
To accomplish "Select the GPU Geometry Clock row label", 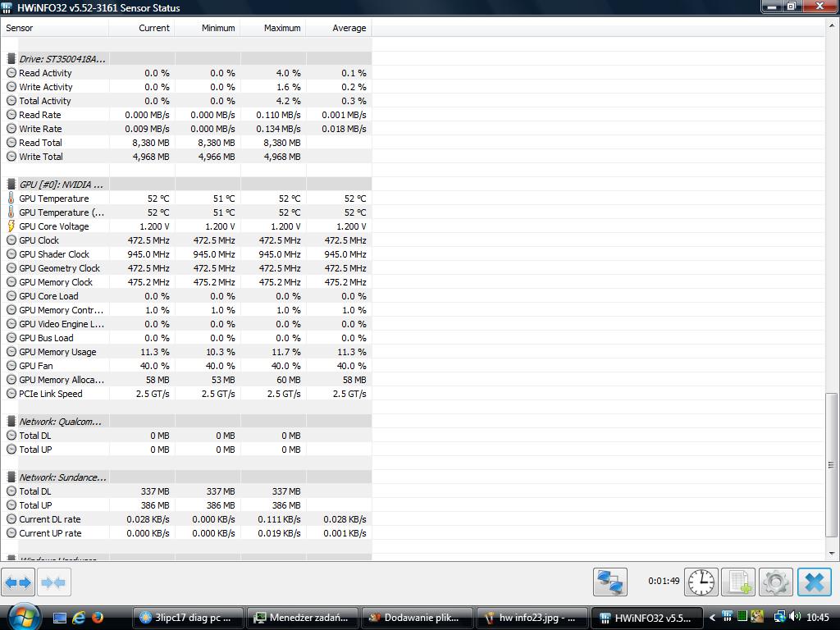I will [59, 268].
